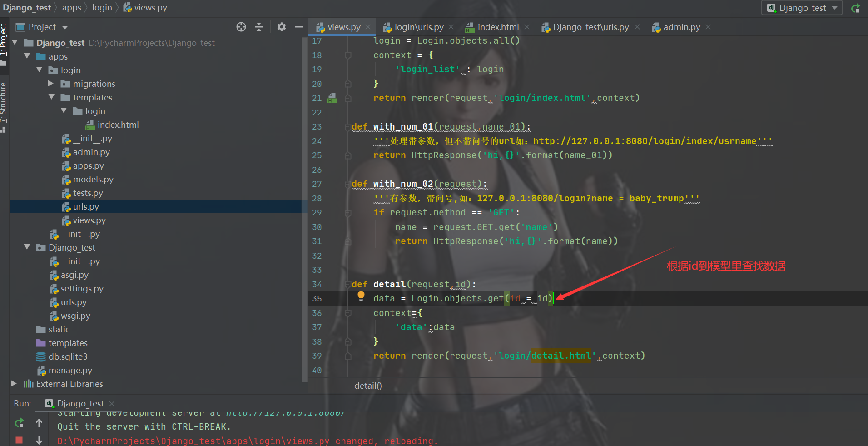The image size is (868, 446).
Task: Close the Django_test\urls.py tab
Action: click(637, 27)
